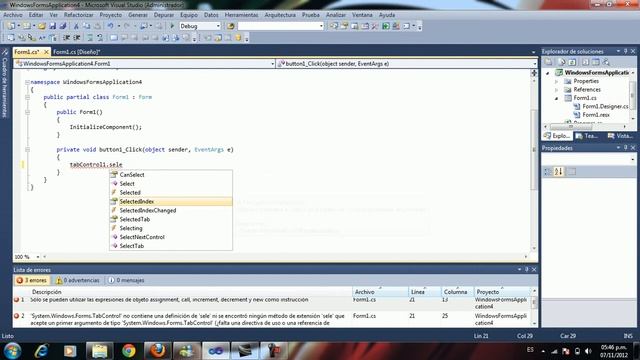The width and height of the screenshot is (640, 360).
Task: Open Property Pages icon in Propiedades panel
Action: (x=572, y=172)
